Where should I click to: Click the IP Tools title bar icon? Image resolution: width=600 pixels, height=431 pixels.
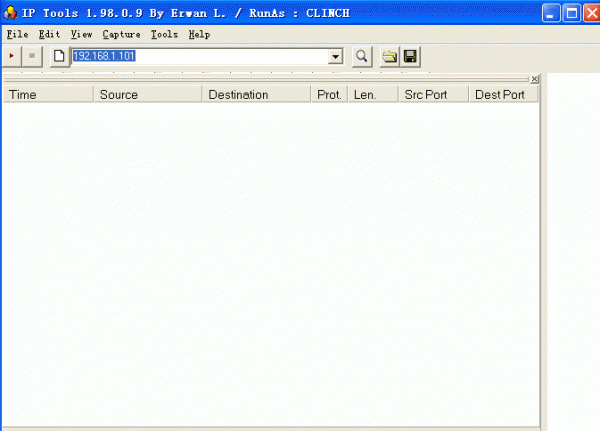point(10,13)
